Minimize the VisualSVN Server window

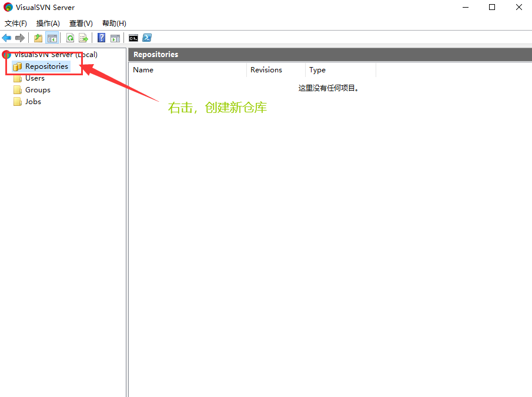click(466, 7)
